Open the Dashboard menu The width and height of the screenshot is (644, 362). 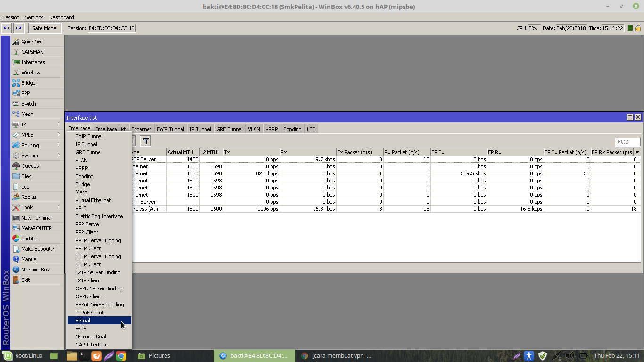[61, 17]
